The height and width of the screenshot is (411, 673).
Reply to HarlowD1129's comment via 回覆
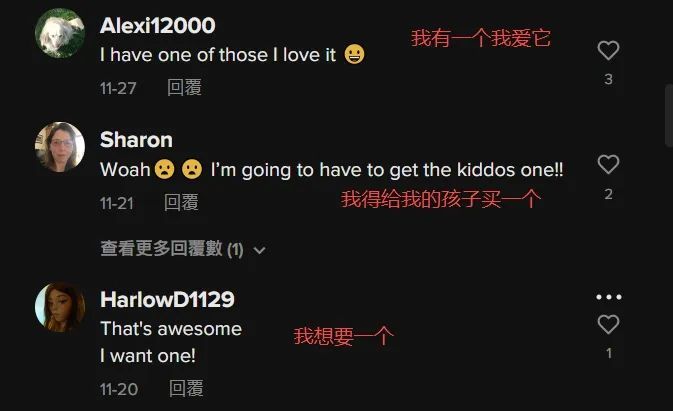click(x=186, y=388)
